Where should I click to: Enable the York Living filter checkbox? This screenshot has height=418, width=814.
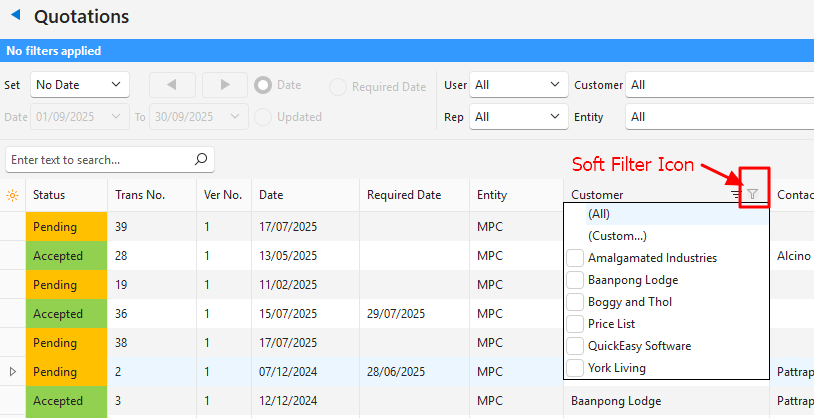[x=575, y=368]
